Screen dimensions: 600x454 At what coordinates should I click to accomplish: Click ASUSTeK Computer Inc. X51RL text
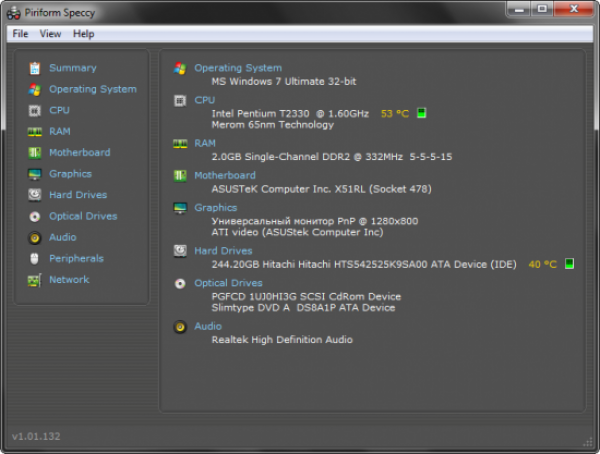[x=321, y=189]
